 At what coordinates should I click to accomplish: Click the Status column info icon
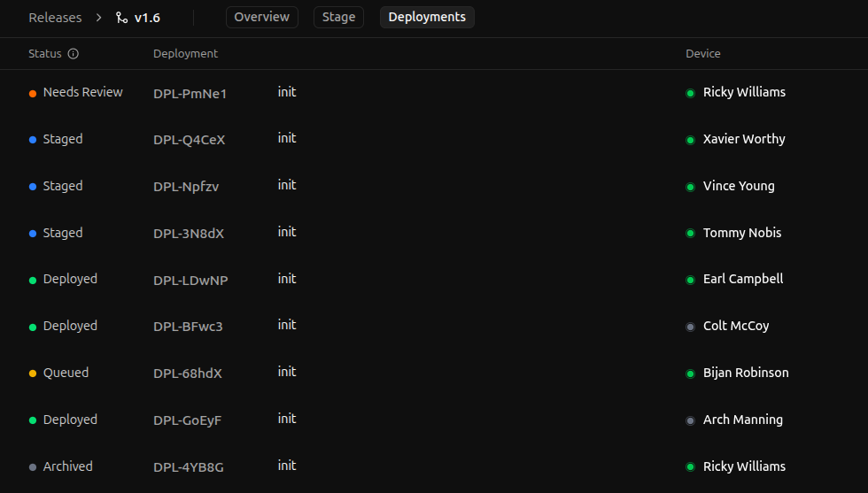tap(74, 54)
